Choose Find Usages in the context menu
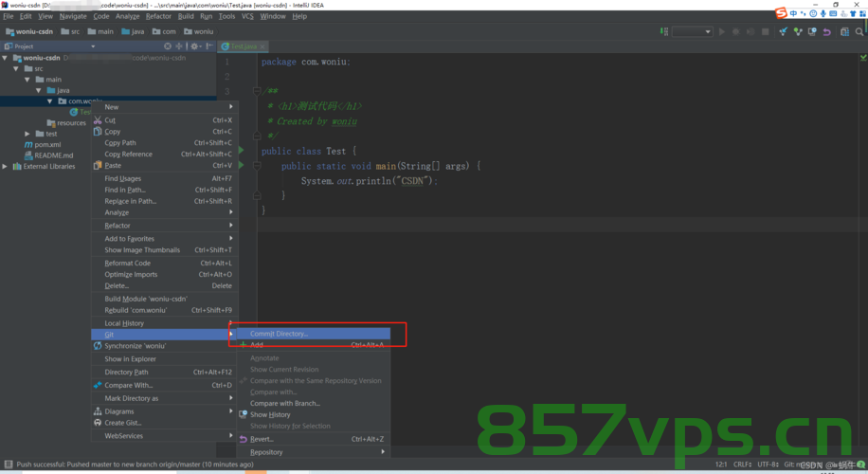Screen dimensions: 868x474 point(164,178)
